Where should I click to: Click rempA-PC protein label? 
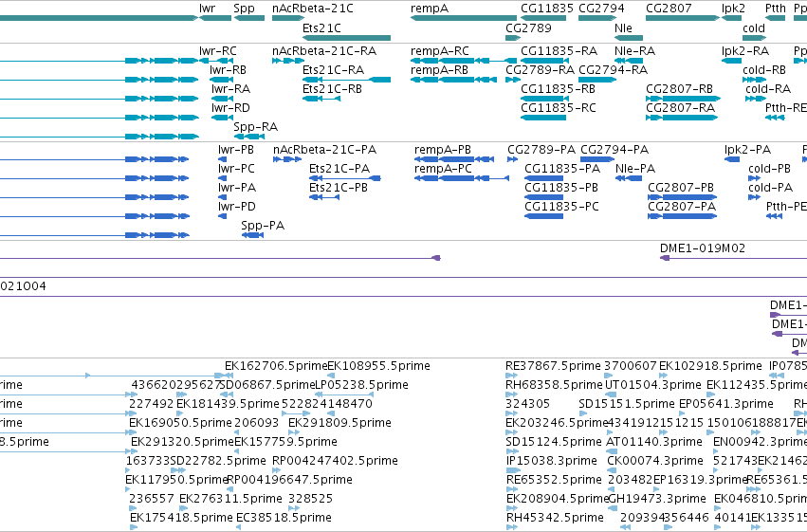[443, 168]
